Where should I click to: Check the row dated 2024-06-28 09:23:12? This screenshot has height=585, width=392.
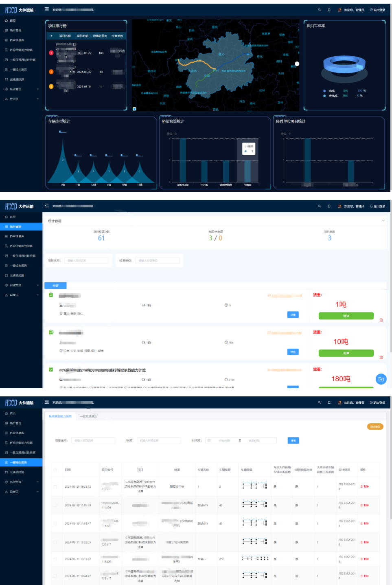click(x=55, y=486)
